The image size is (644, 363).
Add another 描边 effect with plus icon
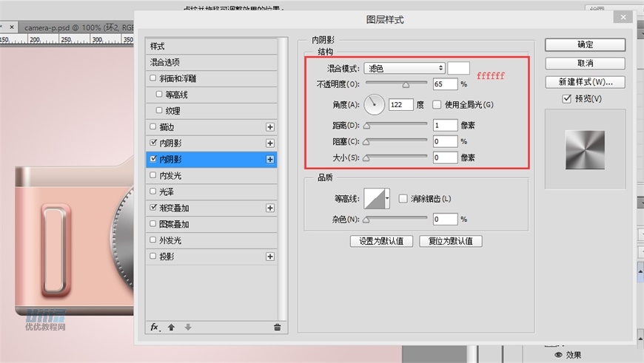270,126
